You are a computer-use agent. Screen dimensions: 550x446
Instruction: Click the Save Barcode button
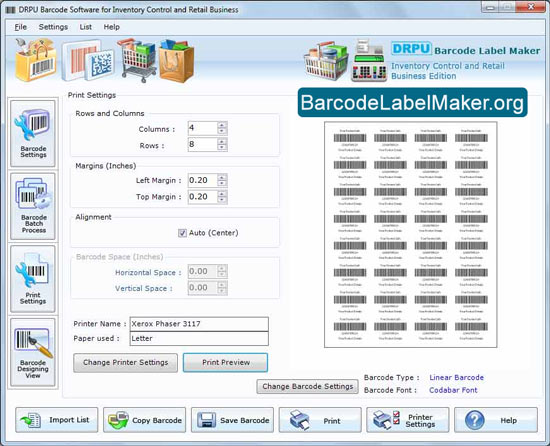pos(232,420)
